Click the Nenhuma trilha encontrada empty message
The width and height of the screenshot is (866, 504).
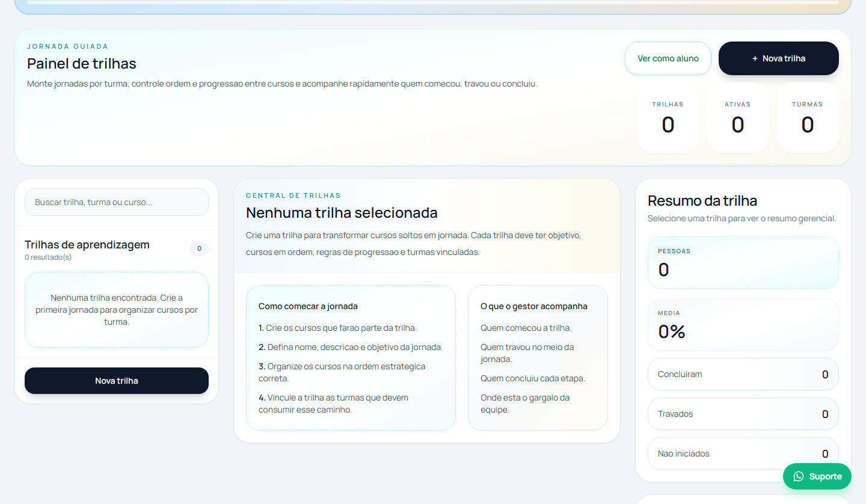[x=117, y=310]
